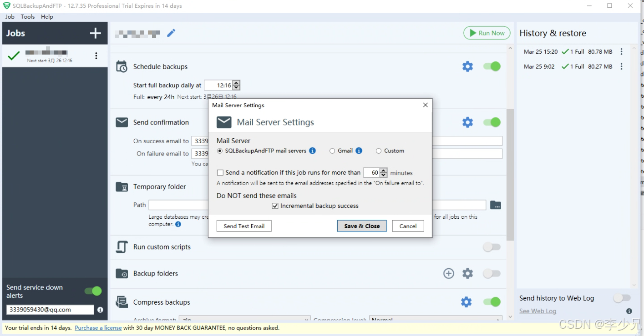Open Compress backups settings gear
Viewport: 644px width, 336px height.
[466, 302]
